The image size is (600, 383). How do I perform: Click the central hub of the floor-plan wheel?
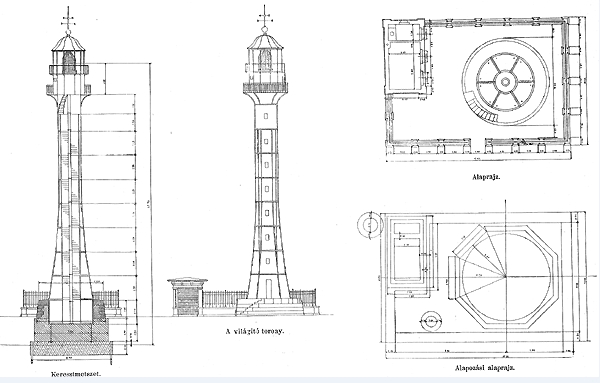(505, 82)
